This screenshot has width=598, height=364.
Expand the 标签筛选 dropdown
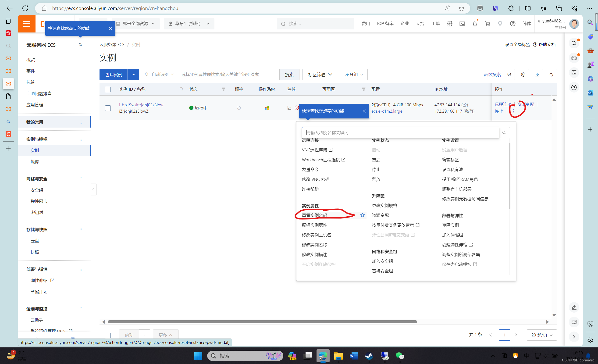click(x=320, y=75)
